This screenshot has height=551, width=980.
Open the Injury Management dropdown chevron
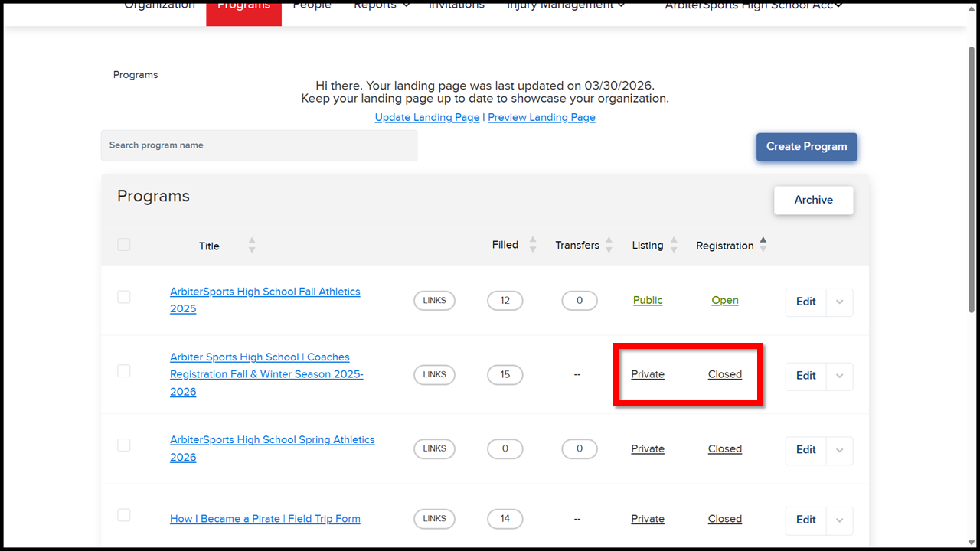click(621, 5)
